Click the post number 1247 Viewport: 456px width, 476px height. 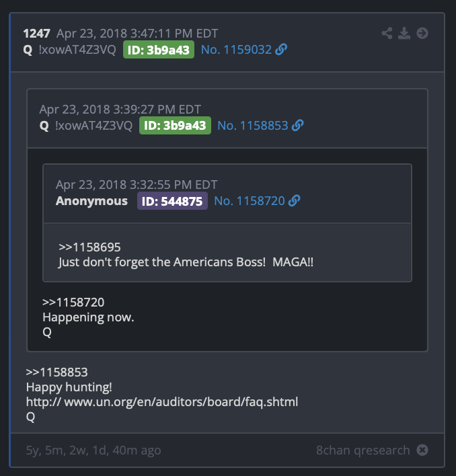point(36,34)
